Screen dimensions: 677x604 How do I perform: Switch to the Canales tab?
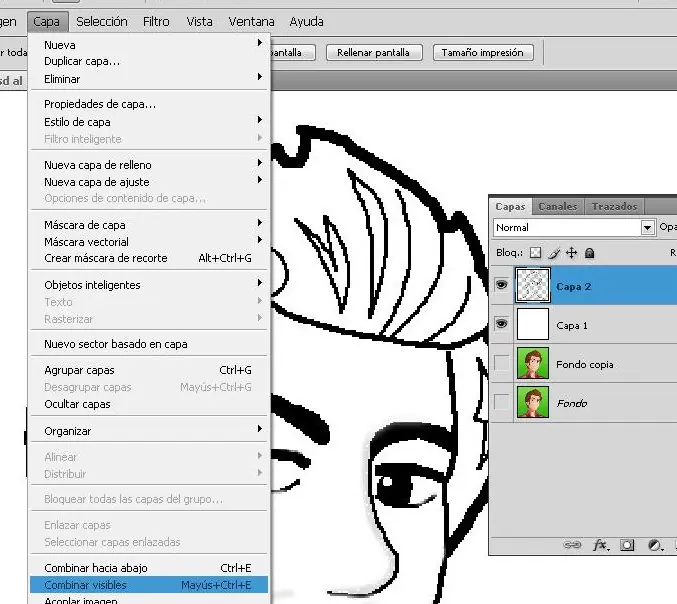pos(558,206)
